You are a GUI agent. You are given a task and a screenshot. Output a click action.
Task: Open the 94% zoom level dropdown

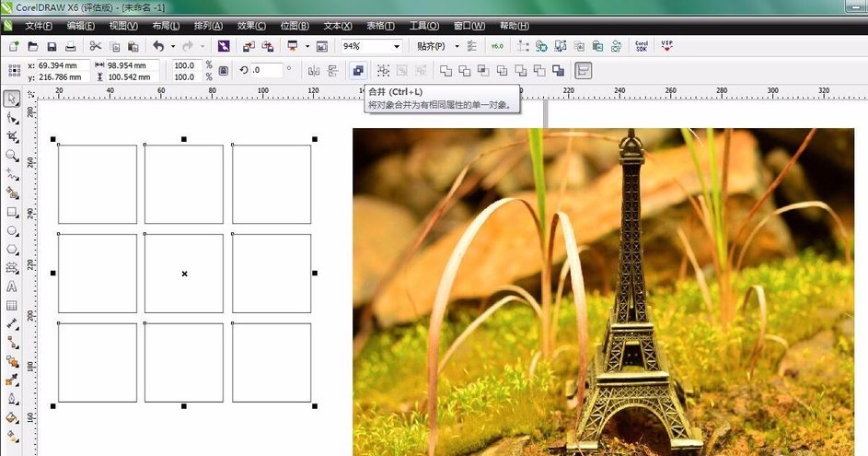tap(397, 46)
